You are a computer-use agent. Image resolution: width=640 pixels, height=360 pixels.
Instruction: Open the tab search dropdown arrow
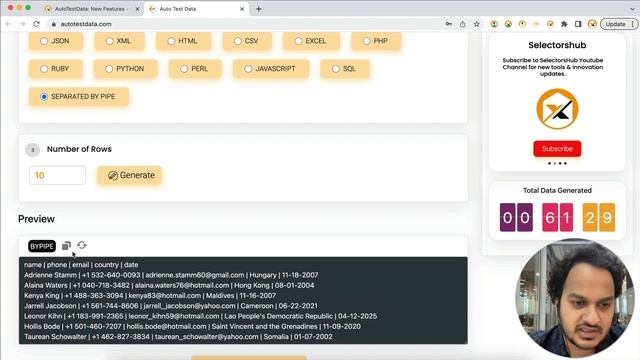[632, 9]
